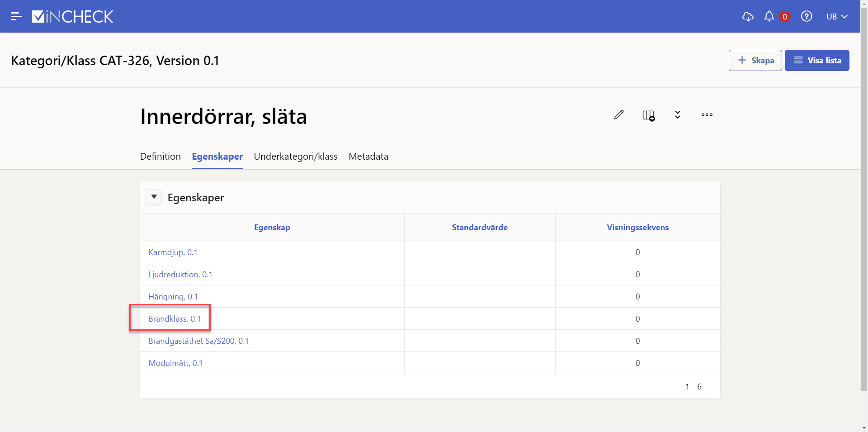The width and height of the screenshot is (868, 432).
Task: Open the notifications bell
Action: pos(769,17)
